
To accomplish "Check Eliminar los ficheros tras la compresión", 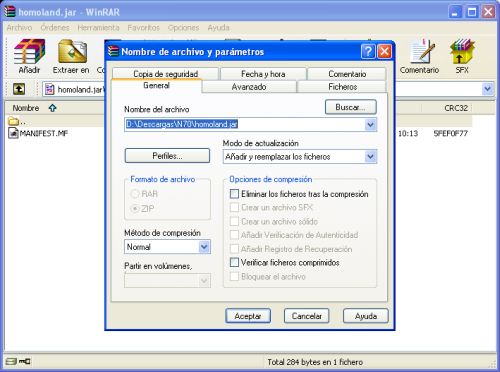I will (x=234, y=194).
